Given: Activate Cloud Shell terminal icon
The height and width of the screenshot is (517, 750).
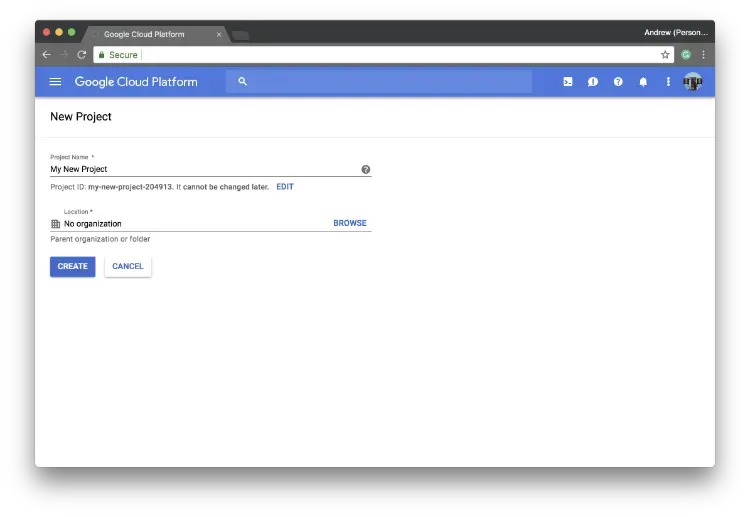Looking at the screenshot, I should (x=568, y=82).
